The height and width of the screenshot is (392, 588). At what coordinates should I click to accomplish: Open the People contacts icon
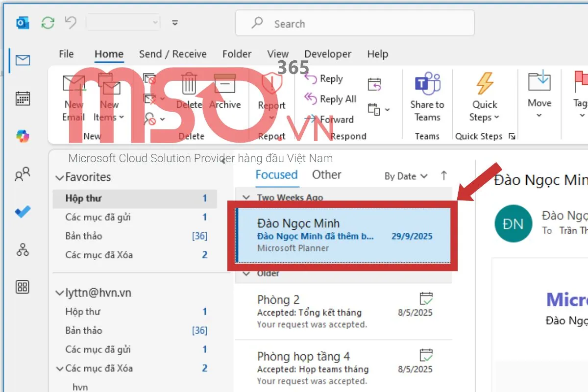pos(23,174)
